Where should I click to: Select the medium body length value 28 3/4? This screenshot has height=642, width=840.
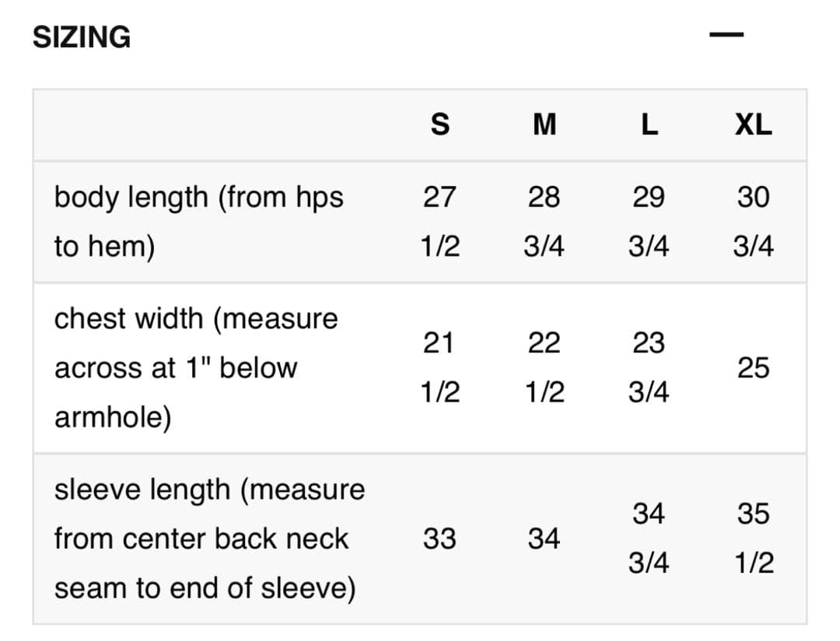point(544,222)
